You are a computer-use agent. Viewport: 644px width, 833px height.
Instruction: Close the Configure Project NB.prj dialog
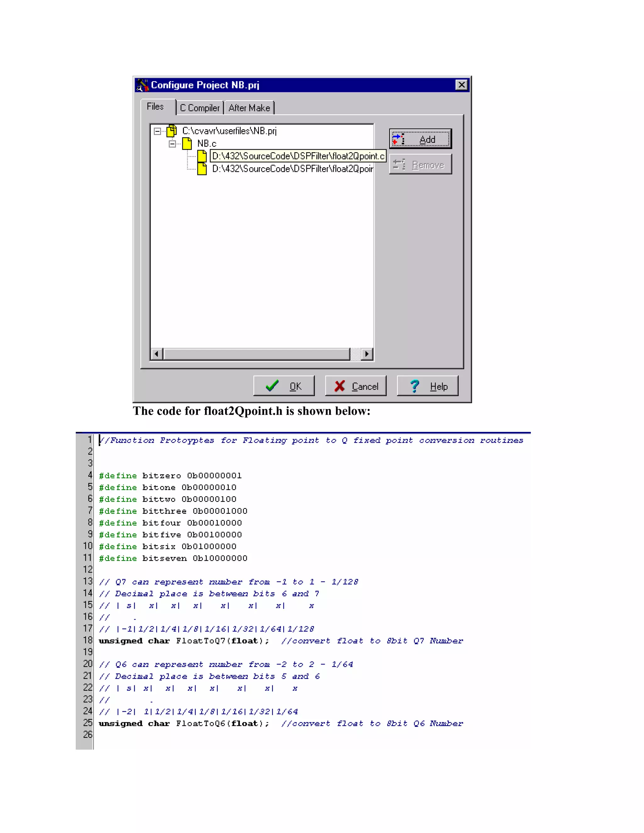coord(462,85)
